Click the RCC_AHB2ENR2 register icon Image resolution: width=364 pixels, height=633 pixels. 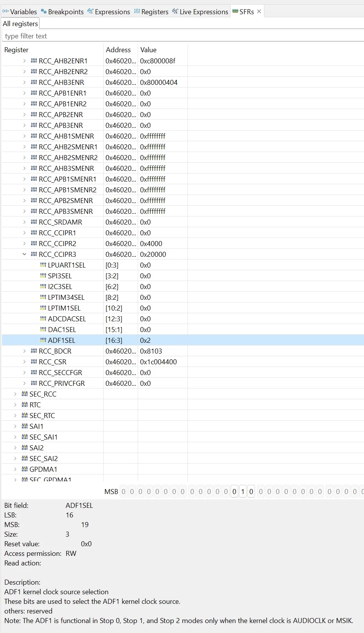click(34, 71)
